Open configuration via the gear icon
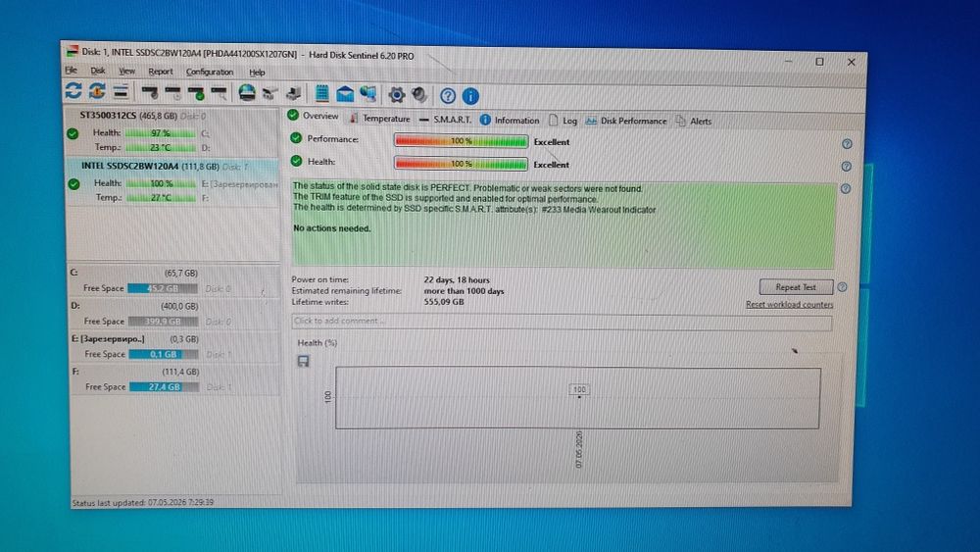 [396, 95]
